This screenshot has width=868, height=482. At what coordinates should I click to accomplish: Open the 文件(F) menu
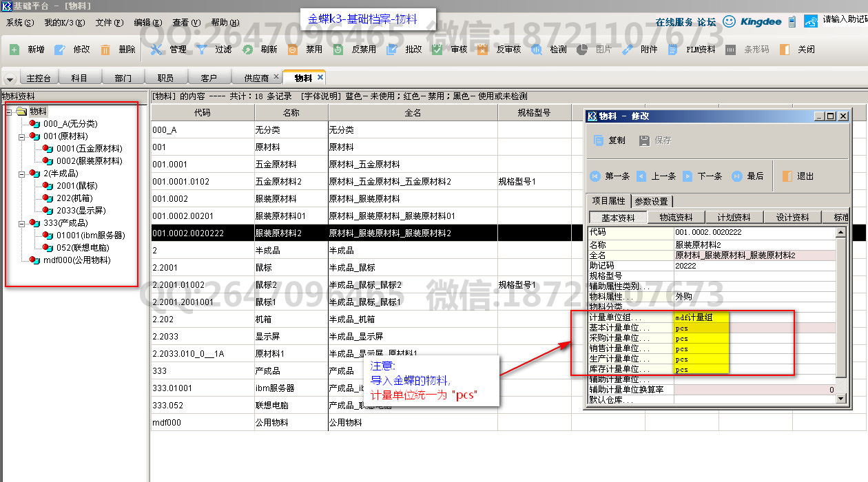pos(109,22)
